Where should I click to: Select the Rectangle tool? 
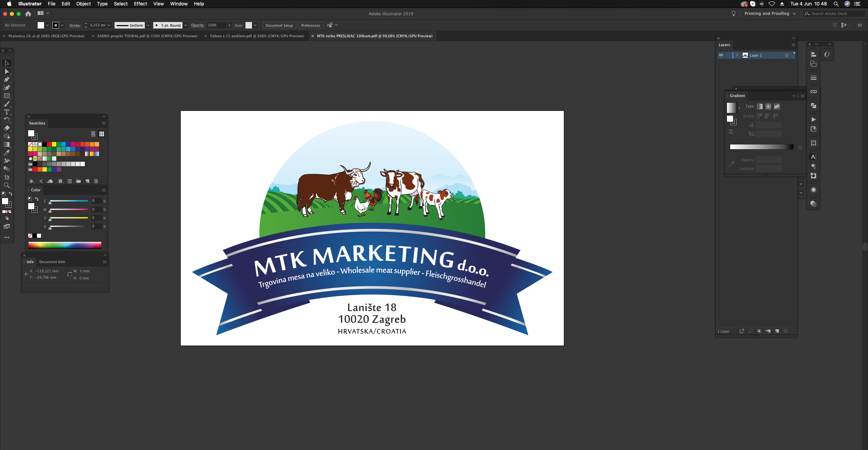pos(7,96)
